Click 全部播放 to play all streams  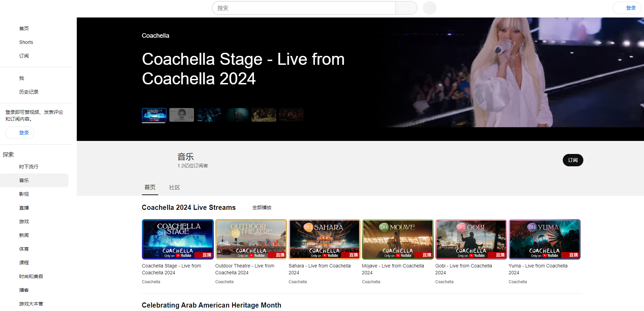point(262,207)
